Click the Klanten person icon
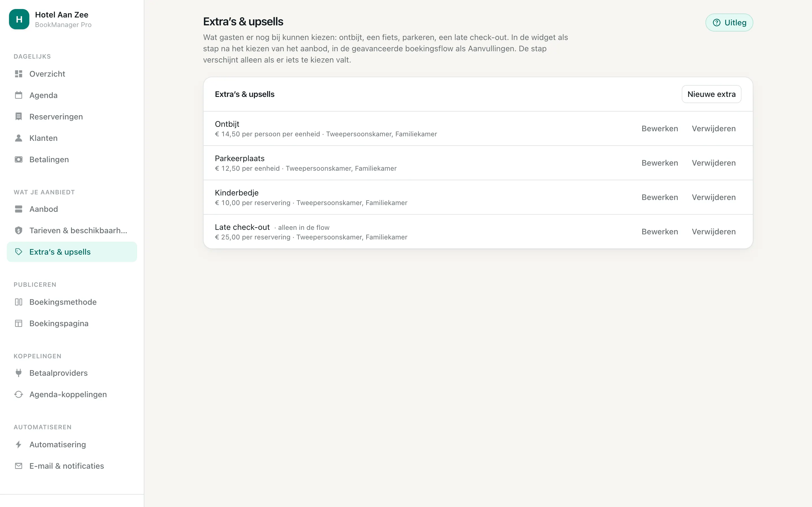This screenshot has height=507, width=812. pyautogui.click(x=19, y=138)
